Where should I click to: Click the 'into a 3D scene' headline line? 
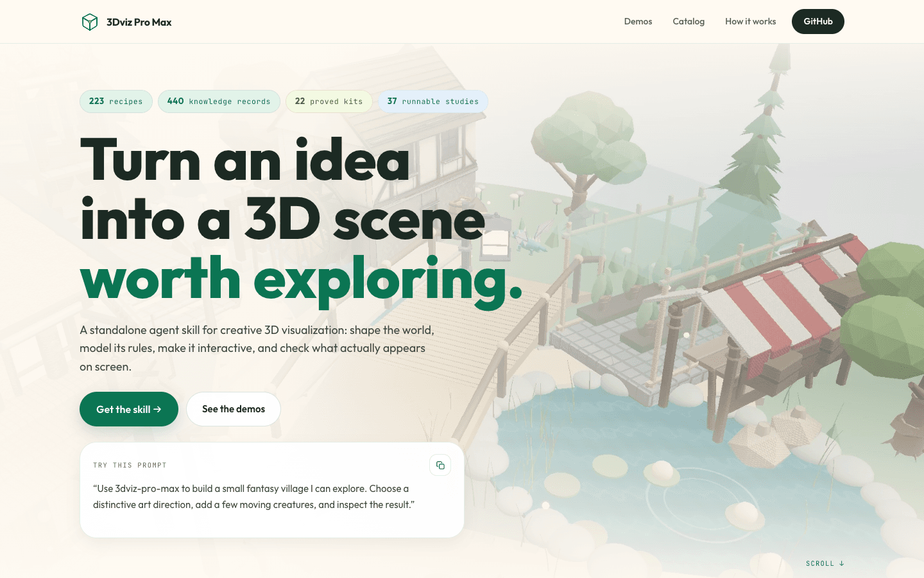coord(282,220)
